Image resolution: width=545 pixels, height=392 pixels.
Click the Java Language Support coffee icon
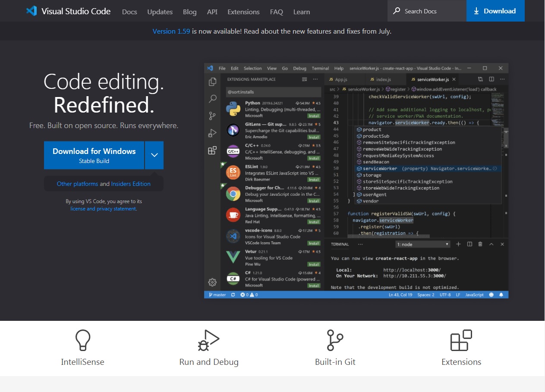(x=233, y=215)
